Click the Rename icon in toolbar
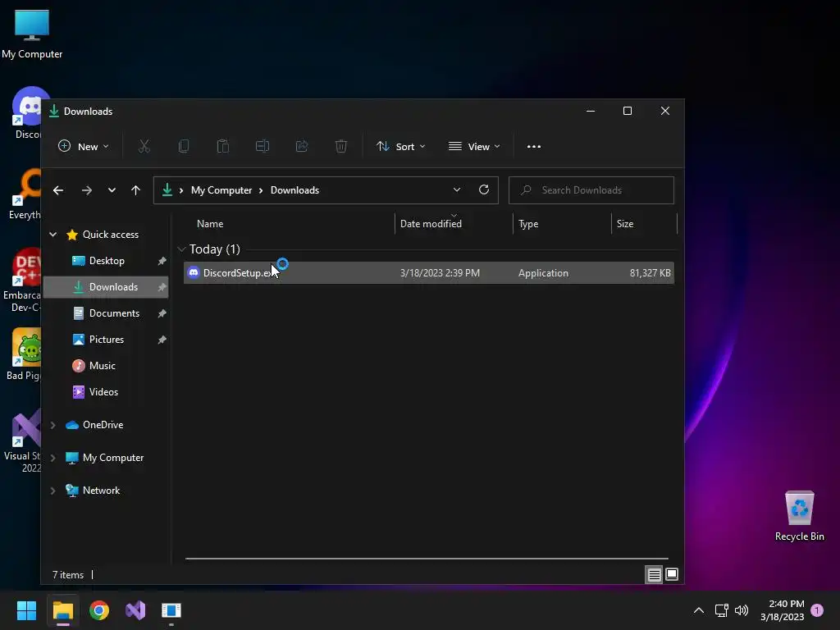Screen dimensions: 840x630 click(x=262, y=146)
